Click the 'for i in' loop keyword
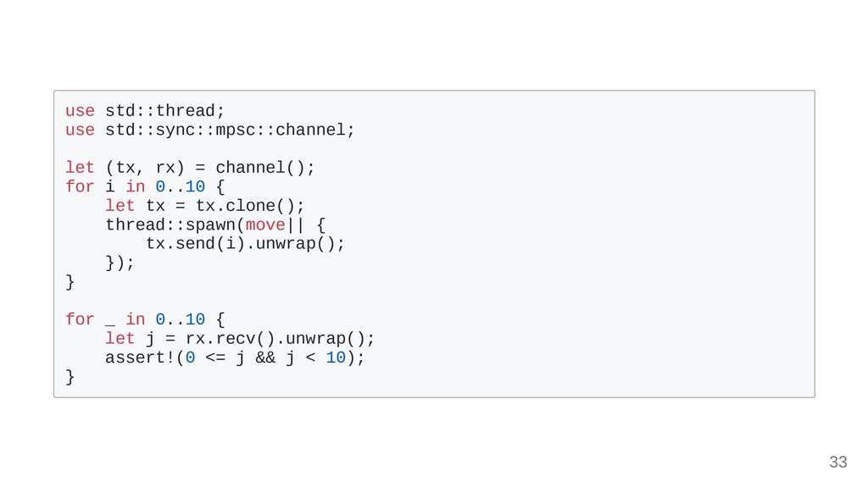Viewport: 868px width, 488px height. [80, 186]
